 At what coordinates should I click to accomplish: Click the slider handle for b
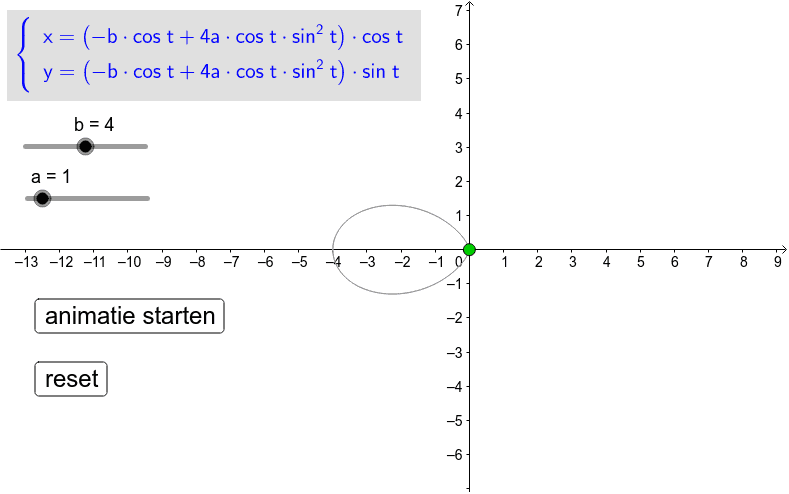86,146
